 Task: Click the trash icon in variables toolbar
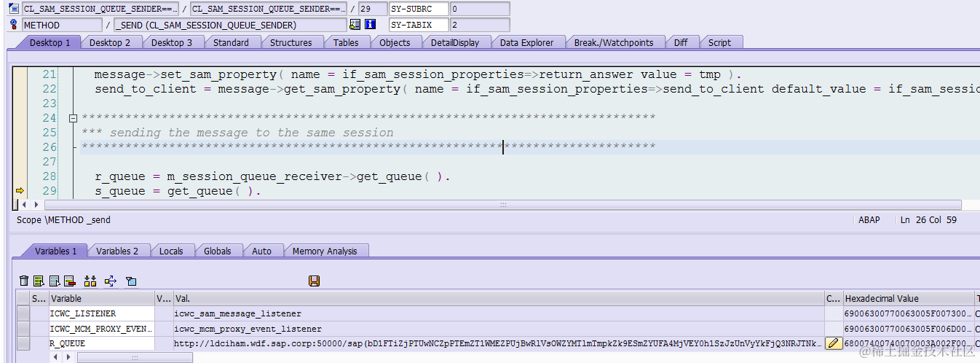24,281
